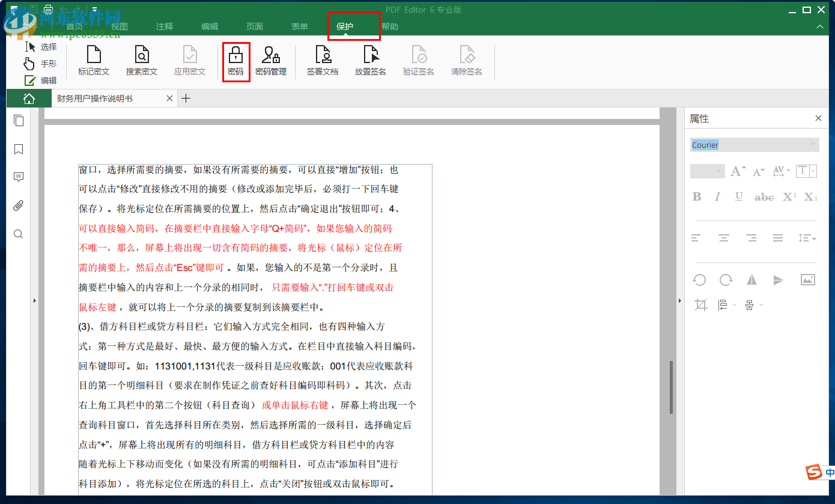Open 密码管理 password management
The width and height of the screenshot is (835, 504).
[x=272, y=61]
